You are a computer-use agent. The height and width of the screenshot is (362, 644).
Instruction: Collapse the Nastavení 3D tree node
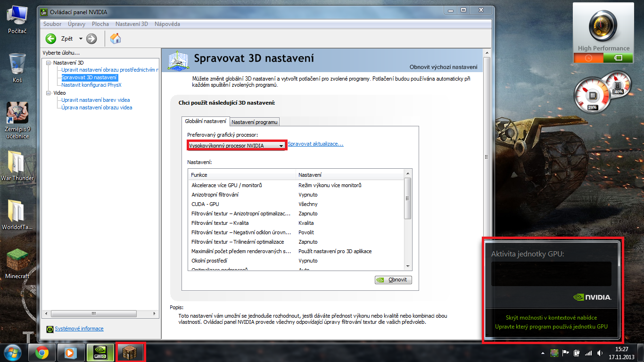tap(49, 63)
